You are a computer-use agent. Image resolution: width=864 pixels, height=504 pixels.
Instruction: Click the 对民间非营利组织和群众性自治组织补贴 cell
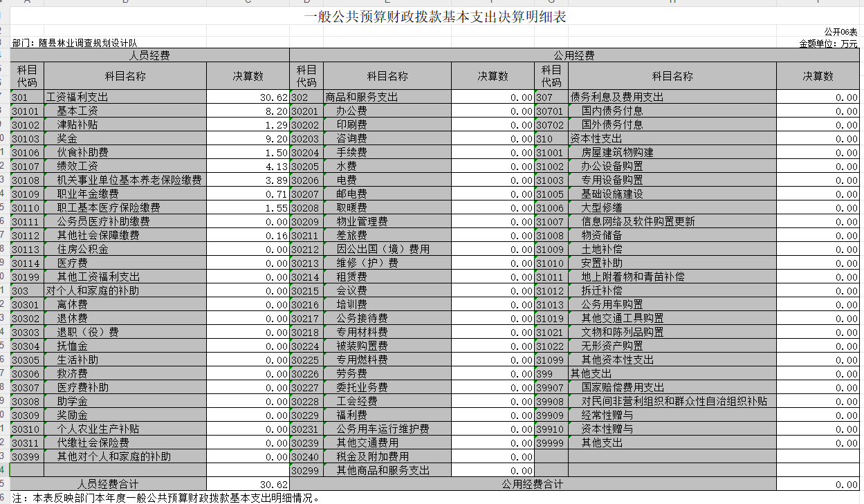pos(672,401)
